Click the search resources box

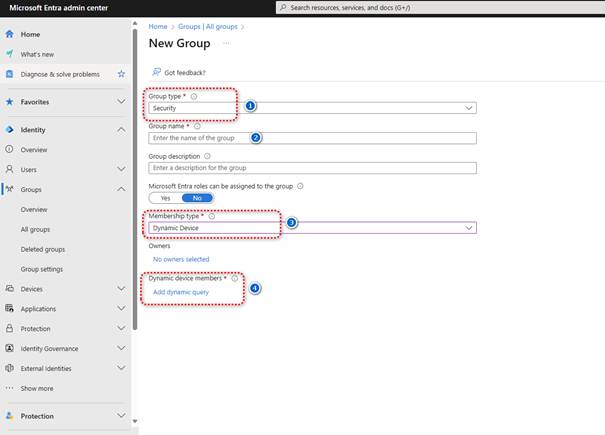tap(440, 7)
